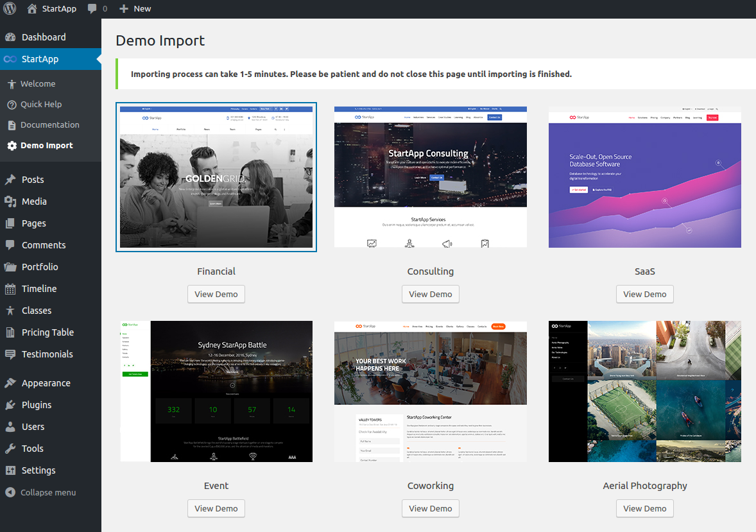Click the Comments speech bubble sidebar icon
The height and width of the screenshot is (532, 756).
[x=10, y=245]
